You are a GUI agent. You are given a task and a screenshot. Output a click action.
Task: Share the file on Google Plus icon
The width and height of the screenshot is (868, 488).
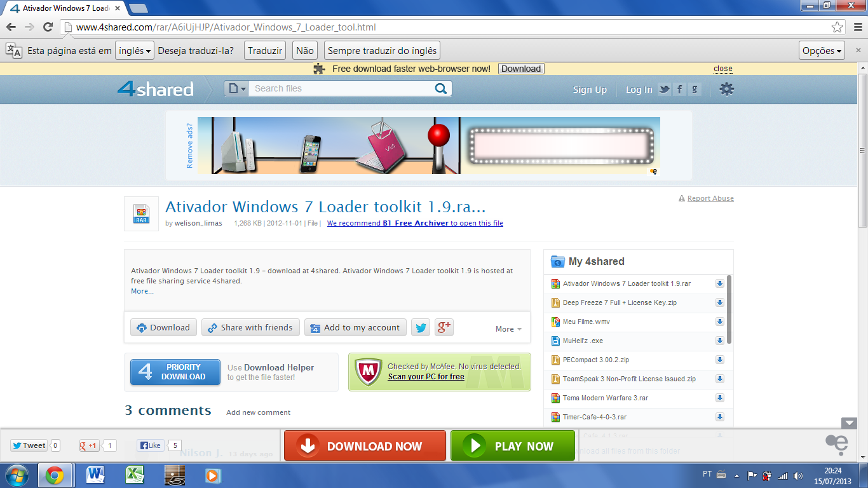[444, 328]
